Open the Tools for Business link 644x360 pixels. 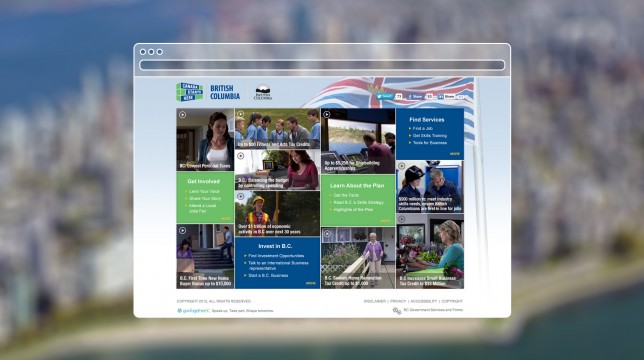coord(430,143)
